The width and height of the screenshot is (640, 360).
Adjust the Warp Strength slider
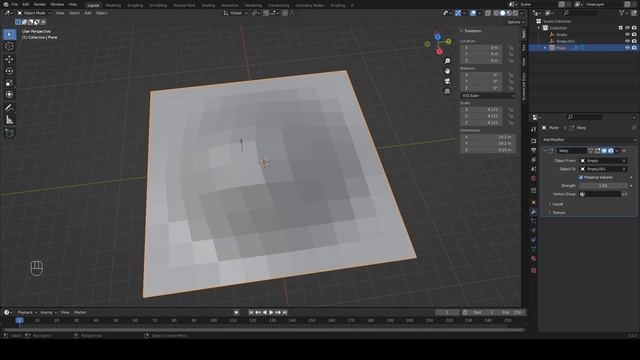click(x=603, y=186)
